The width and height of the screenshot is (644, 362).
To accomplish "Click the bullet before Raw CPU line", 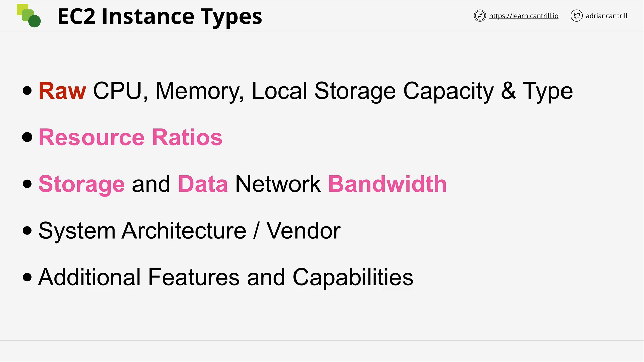I will (27, 90).
